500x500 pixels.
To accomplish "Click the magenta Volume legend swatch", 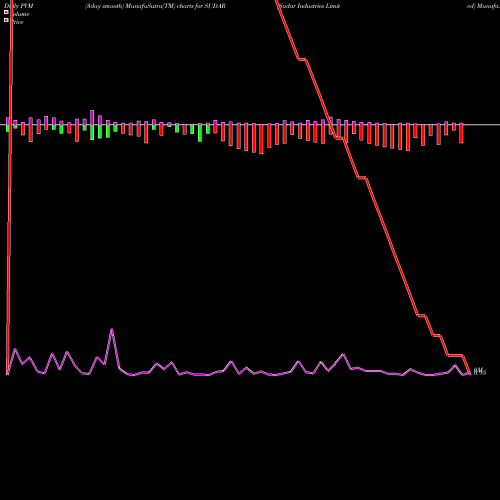I will pos(6,12).
